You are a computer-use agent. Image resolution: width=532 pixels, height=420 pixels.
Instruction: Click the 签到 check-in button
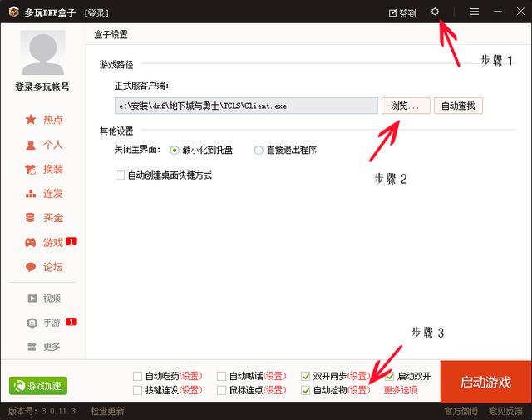(402, 13)
